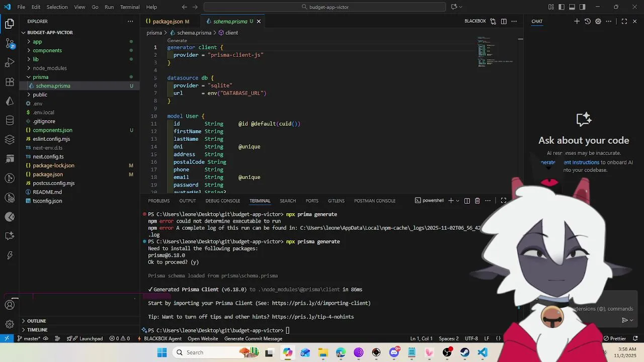Switch to the PROBLEMS panel tab
The width and height of the screenshot is (644, 362).
point(159,201)
